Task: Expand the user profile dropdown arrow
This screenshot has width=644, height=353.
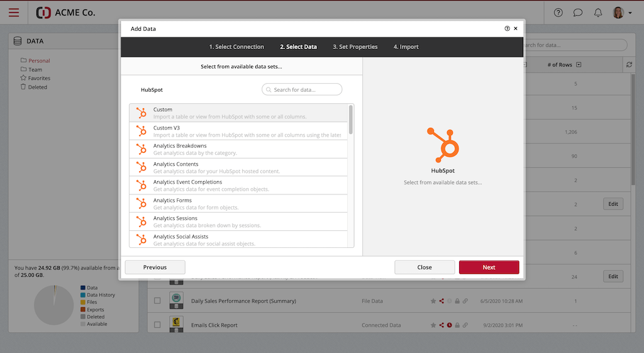Action: [x=630, y=13]
